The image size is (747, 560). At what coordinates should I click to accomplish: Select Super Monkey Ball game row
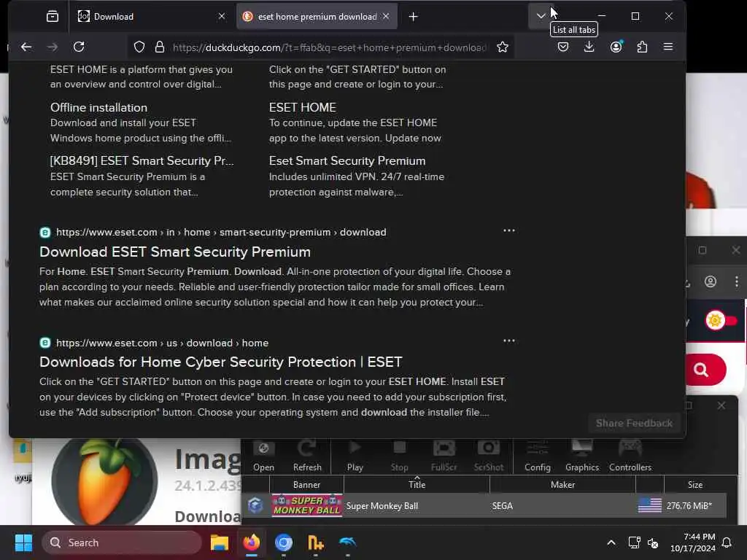coord(484,506)
